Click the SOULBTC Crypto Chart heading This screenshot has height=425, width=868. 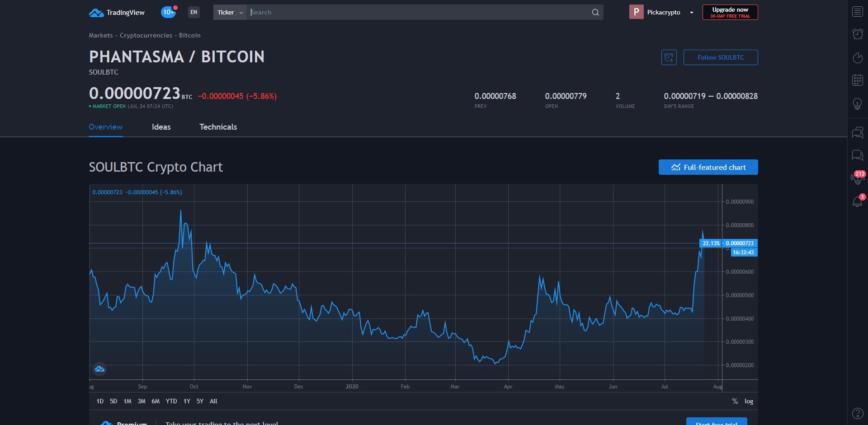point(156,167)
